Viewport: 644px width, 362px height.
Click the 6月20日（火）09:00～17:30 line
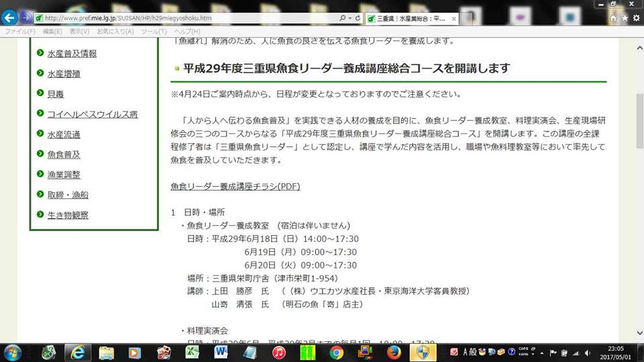(301, 265)
